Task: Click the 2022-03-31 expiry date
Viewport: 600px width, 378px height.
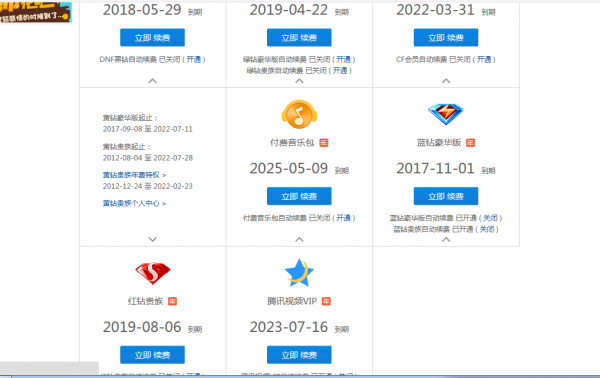Action: pos(435,10)
